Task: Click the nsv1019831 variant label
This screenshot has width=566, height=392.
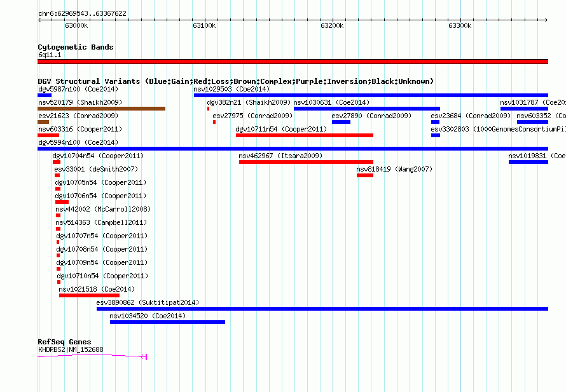Action: (x=537, y=156)
